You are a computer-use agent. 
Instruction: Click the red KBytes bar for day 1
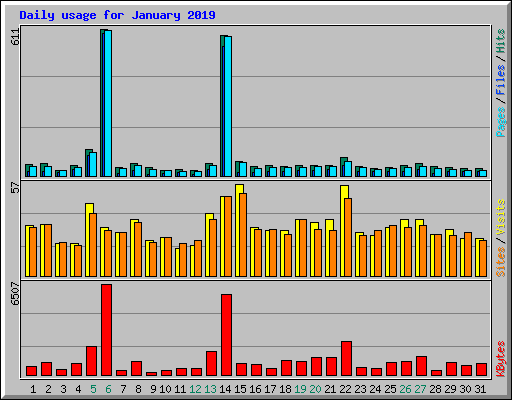(31, 371)
